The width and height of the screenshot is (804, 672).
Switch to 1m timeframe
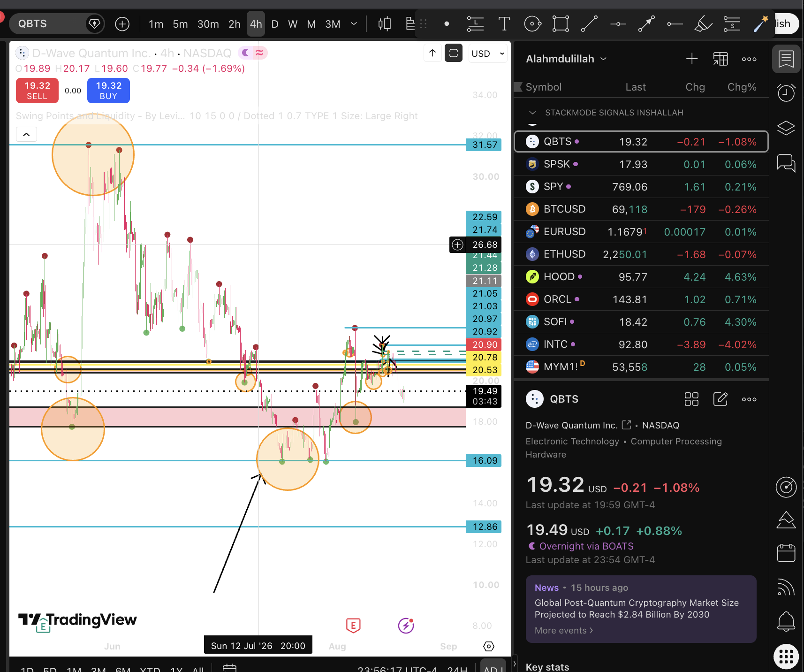coord(156,24)
